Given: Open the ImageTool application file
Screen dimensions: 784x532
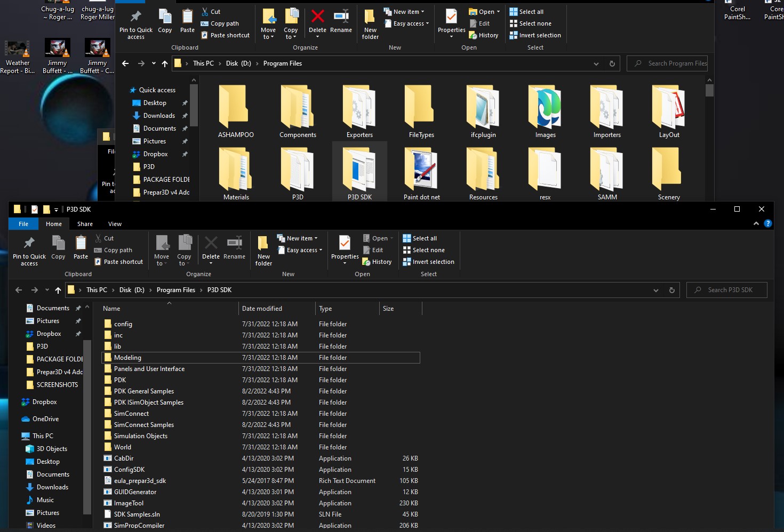Looking at the screenshot, I should click(x=129, y=503).
